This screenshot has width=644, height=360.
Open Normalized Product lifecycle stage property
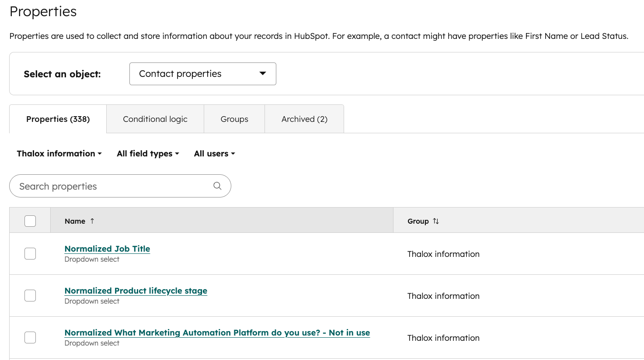coord(136,291)
